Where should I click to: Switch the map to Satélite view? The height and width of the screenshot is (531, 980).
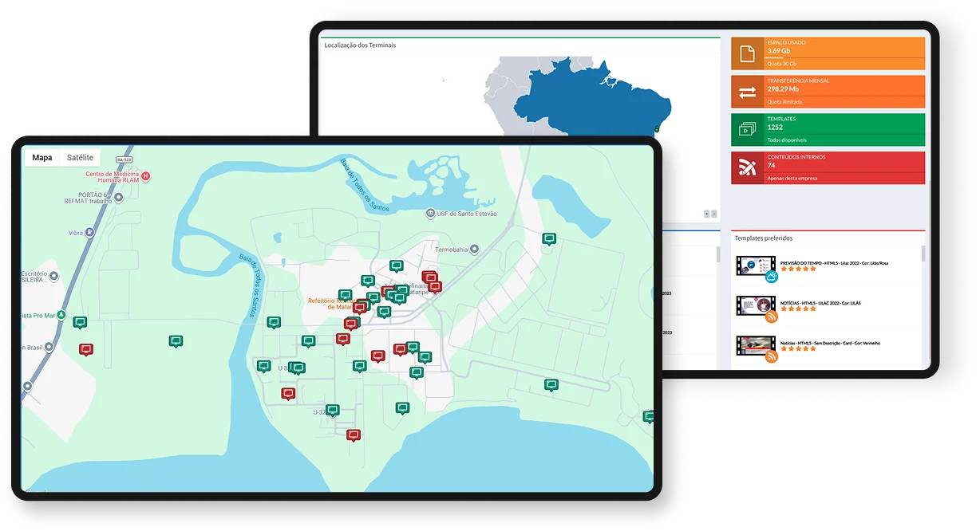coord(81,157)
